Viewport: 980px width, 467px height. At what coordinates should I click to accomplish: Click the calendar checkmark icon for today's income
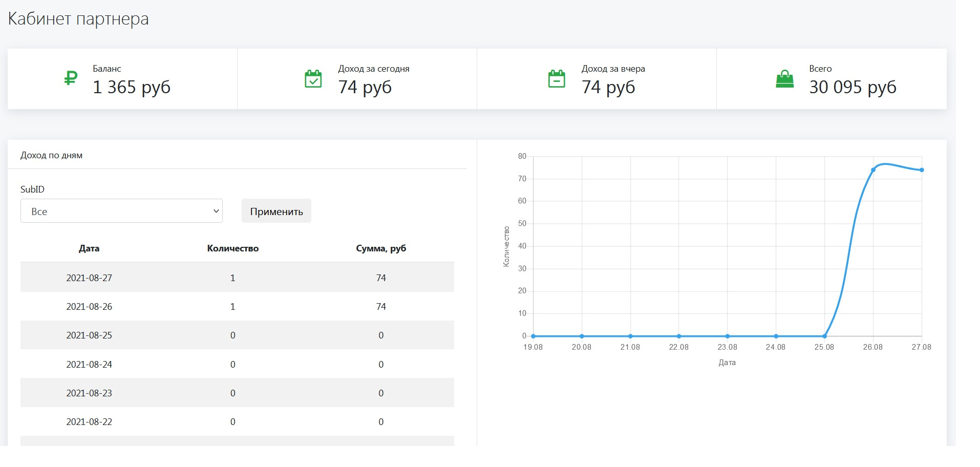click(x=313, y=79)
